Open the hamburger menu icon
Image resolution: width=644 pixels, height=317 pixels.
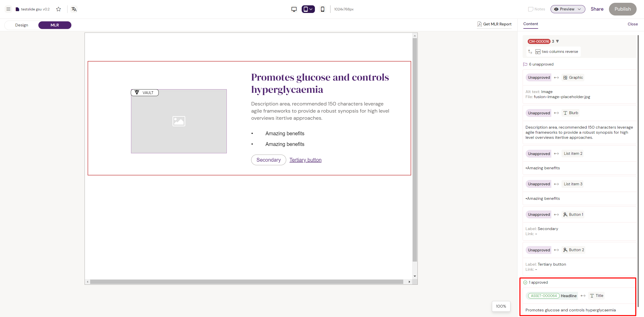tap(8, 9)
